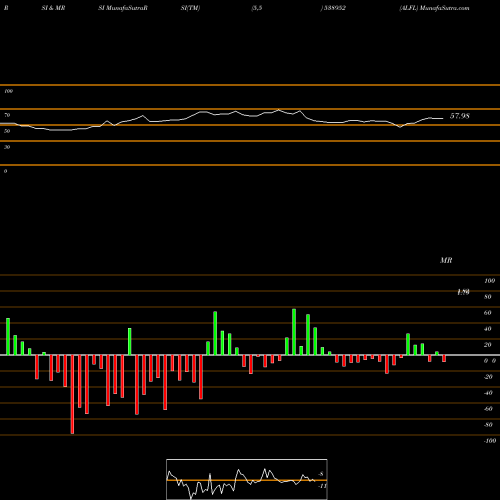The height and width of the screenshot is (500, 500).
Task: Click the (5,5 parameter text in header
Action: 257,8
